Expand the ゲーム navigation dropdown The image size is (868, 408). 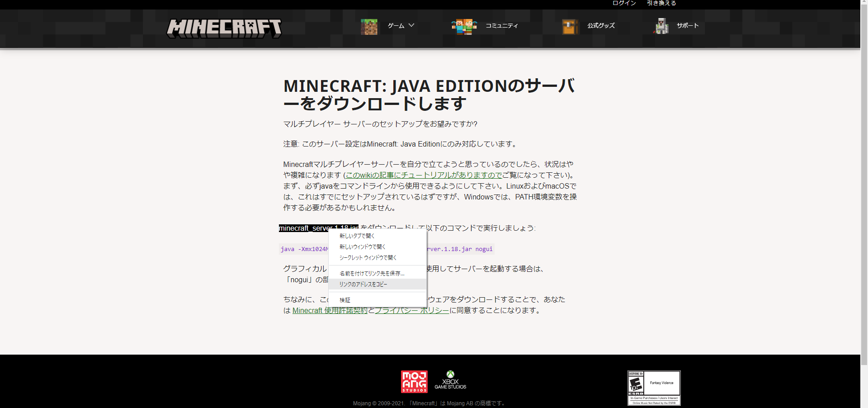coord(399,26)
